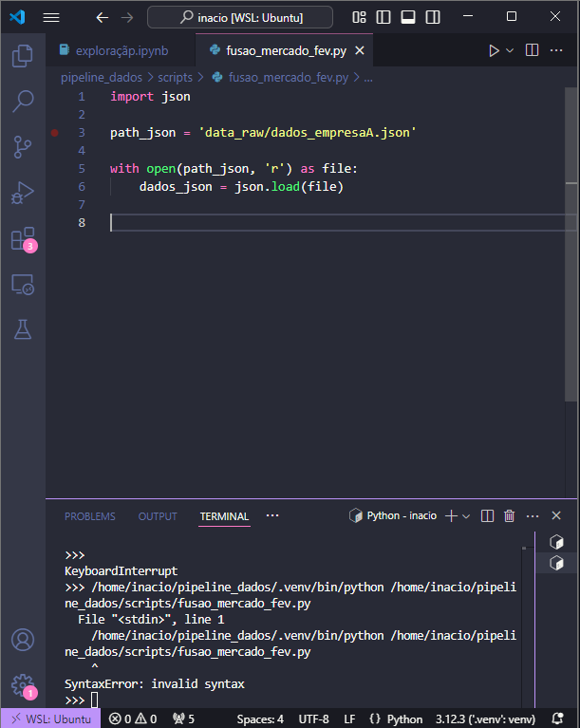Close the terminal panel
Image resolution: width=580 pixels, height=728 pixels.
click(x=556, y=515)
